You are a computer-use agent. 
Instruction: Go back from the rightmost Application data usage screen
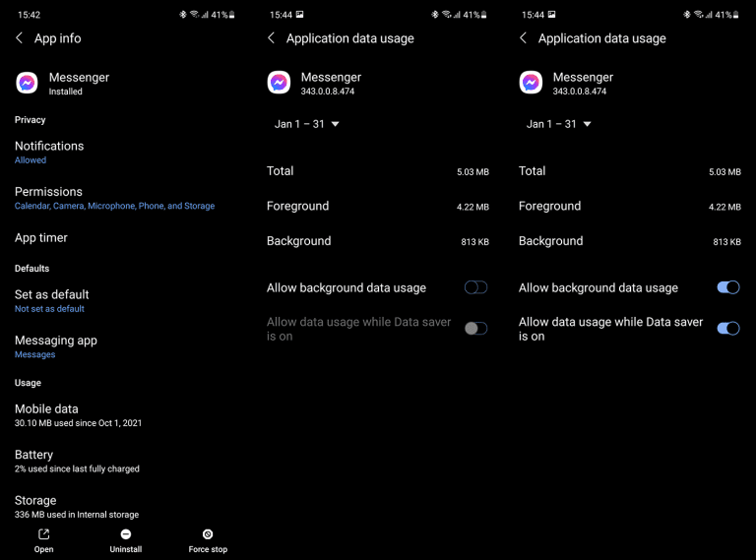(x=523, y=38)
